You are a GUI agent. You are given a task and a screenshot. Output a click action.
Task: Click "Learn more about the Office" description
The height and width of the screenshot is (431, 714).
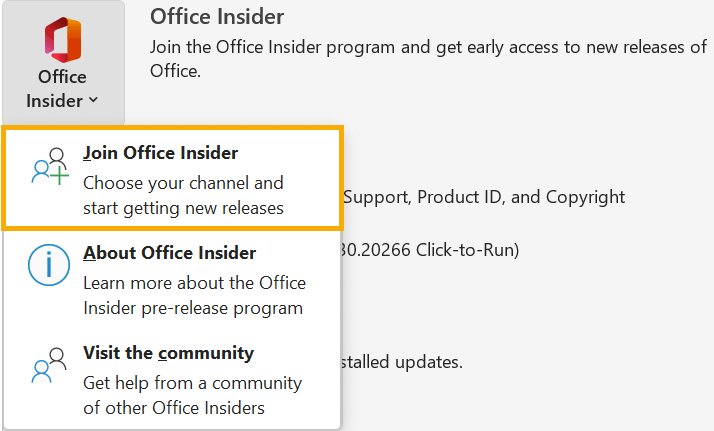tap(191, 283)
